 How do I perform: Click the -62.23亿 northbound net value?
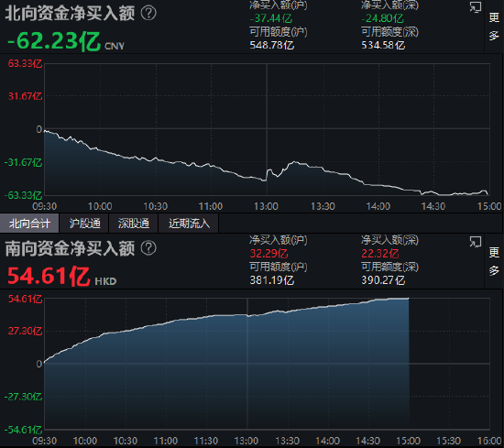coord(54,41)
